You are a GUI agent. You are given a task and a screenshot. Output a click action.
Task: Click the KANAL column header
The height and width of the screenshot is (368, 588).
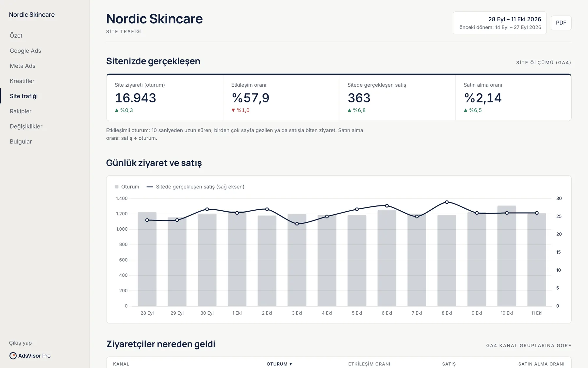[121, 364]
